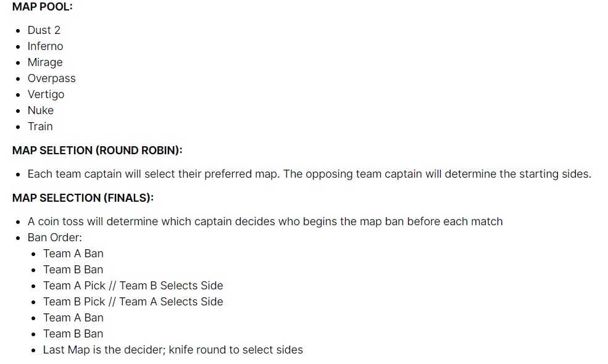Click the MAP SELECTION (FINALS) heading
This screenshot has height=364, width=608.
(x=83, y=198)
